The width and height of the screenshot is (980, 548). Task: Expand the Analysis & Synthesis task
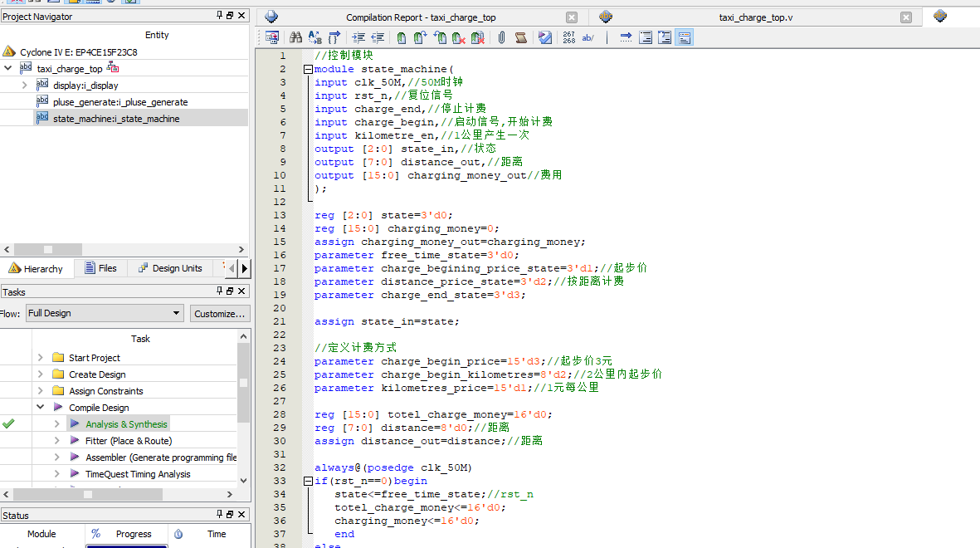(57, 424)
